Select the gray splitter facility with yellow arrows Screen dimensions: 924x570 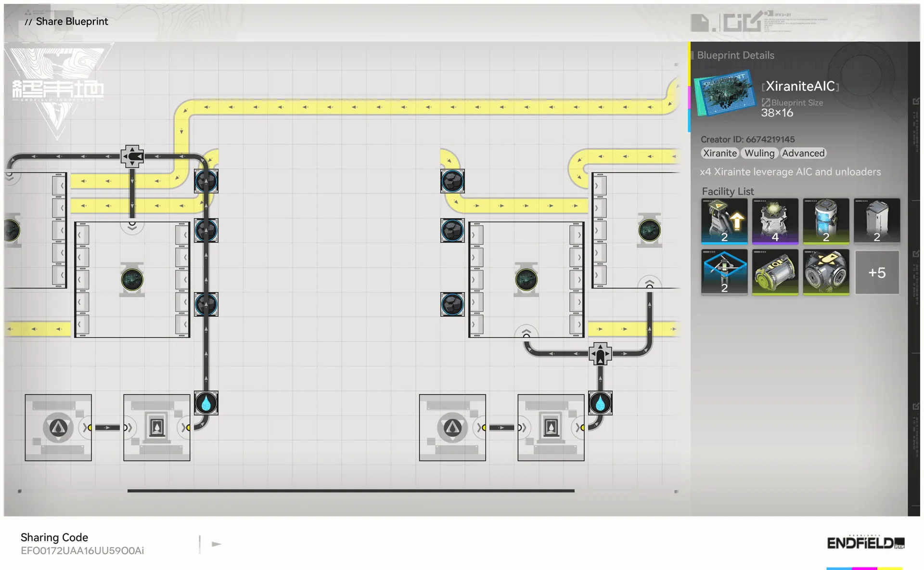pos(826,272)
